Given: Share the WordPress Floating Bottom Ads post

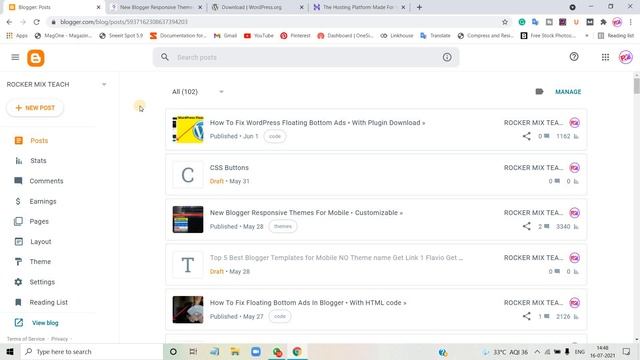Looking at the screenshot, I should (527, 136).
